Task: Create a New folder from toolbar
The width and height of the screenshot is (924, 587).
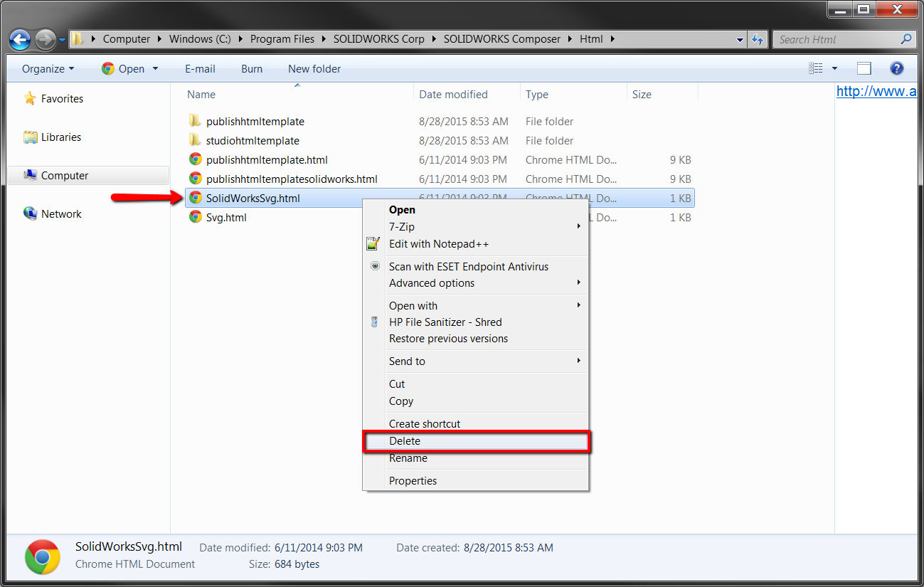Action: (314, 69)
